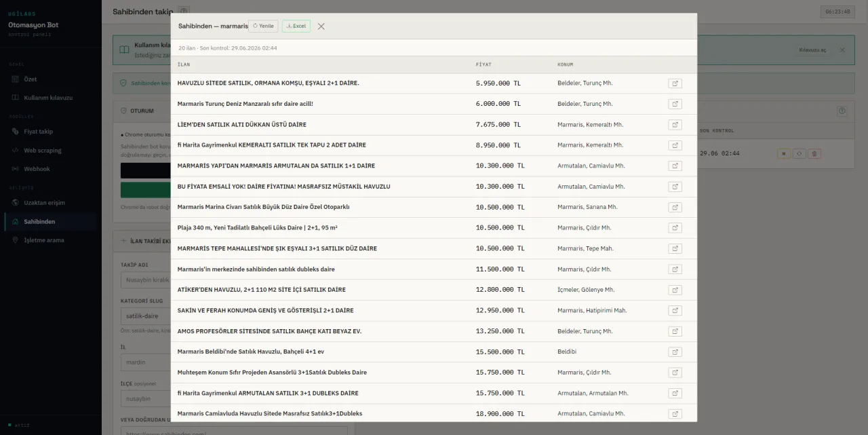Click the Marmaris, Hatipirimi Mah. location

pyautogui.click(x=592, y=311)
